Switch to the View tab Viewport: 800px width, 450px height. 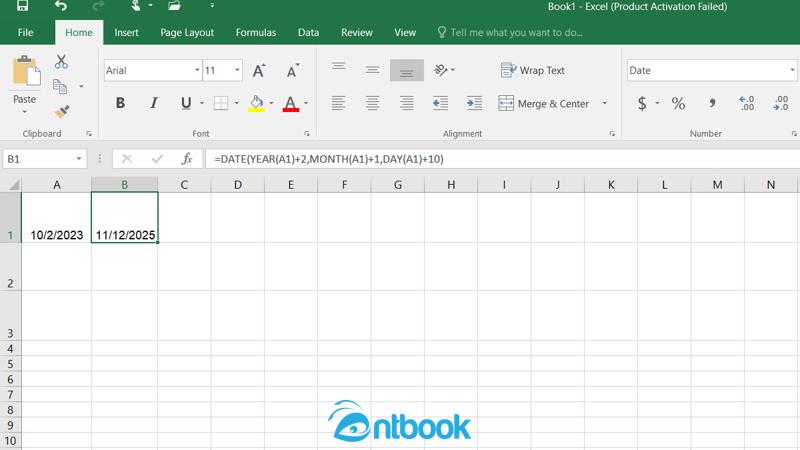pyautogui.click(x=405, y=33)
